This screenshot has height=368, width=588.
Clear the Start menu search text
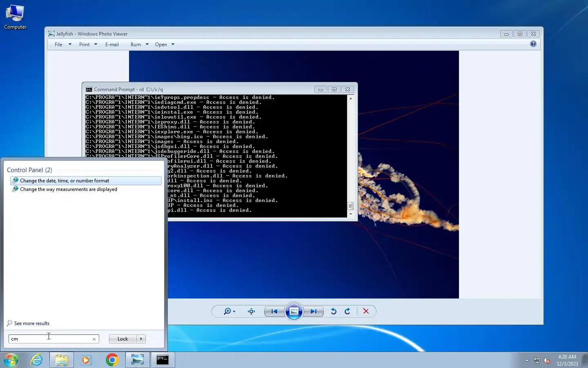[x=94, y=339]
